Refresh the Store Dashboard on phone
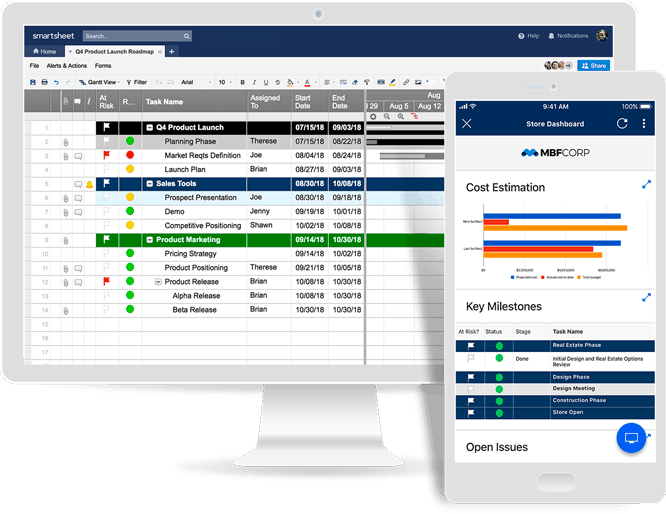Screen dimensions: 666x514 [622, 124]
